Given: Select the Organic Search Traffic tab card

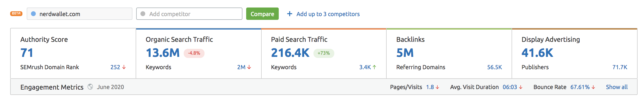Looking at the screenshot, I should (198, 54).
